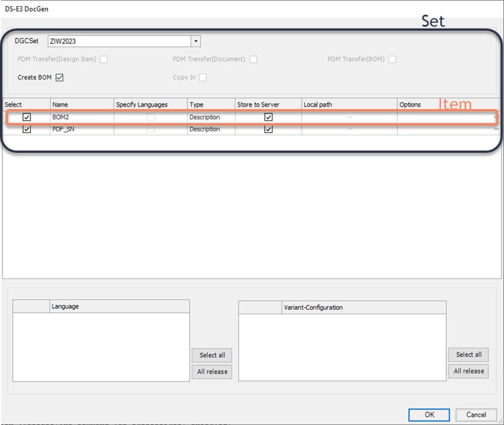Deselect the PDF_SN row checkbox

tap(26, 129)
